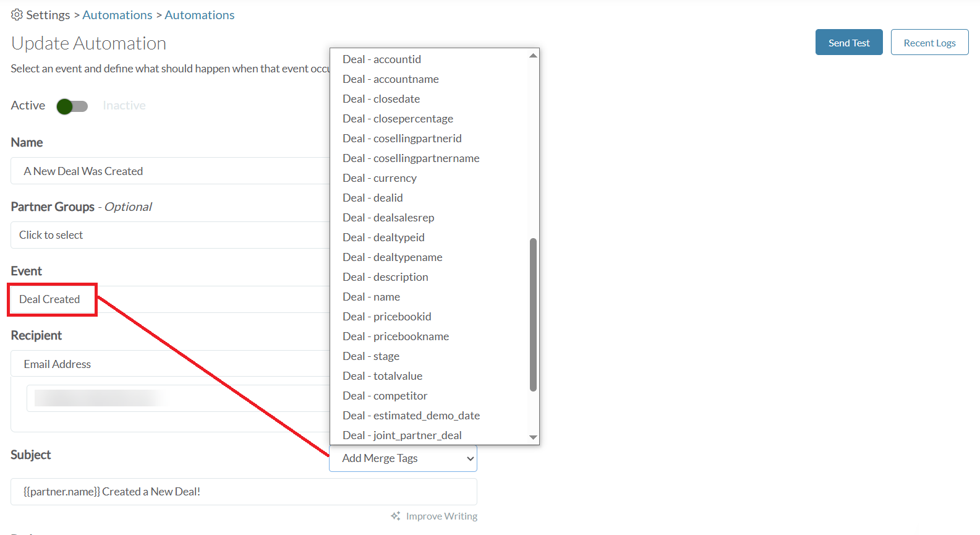Open the Recent Logs button
Screen dimensions: 980x535
(929, 43)
